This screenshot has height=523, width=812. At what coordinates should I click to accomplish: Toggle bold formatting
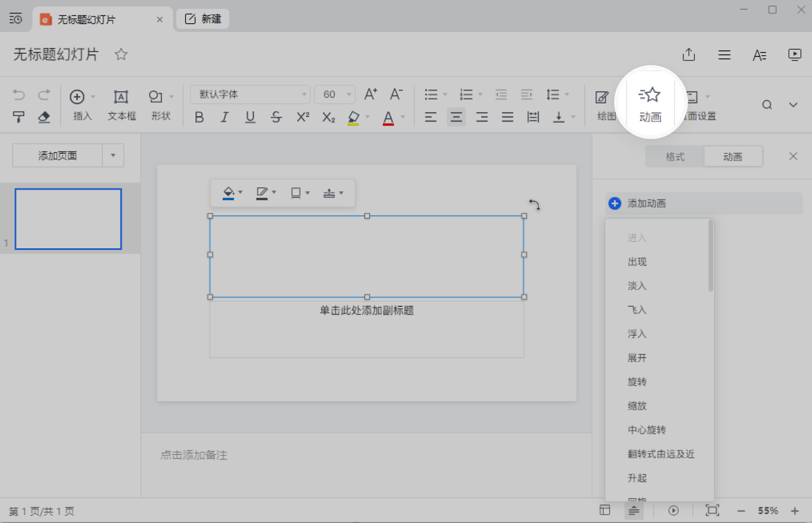pyautogui.click(x=199, y=117)
